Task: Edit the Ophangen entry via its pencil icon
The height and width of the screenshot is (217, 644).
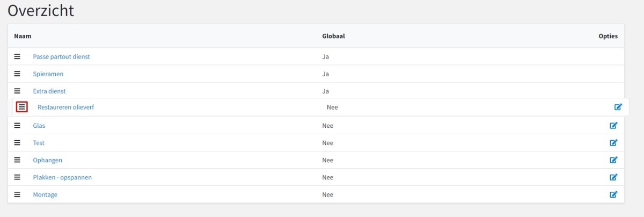Action: point(613,160)
